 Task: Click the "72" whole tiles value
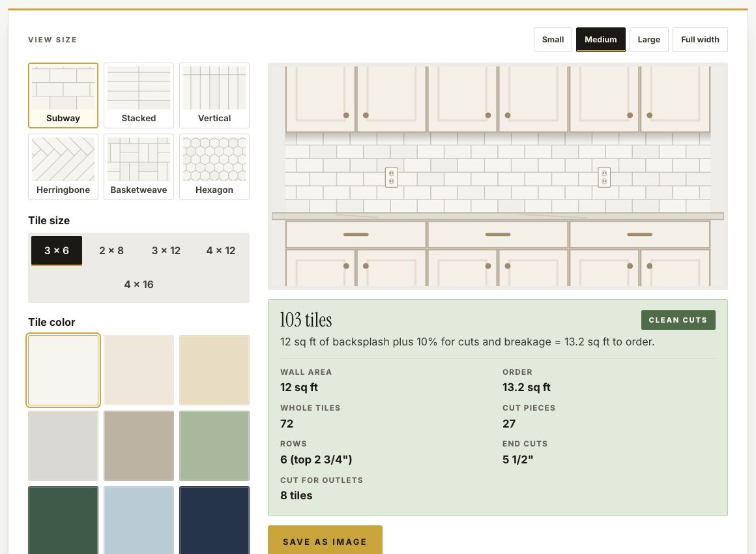tap(287, 424)
